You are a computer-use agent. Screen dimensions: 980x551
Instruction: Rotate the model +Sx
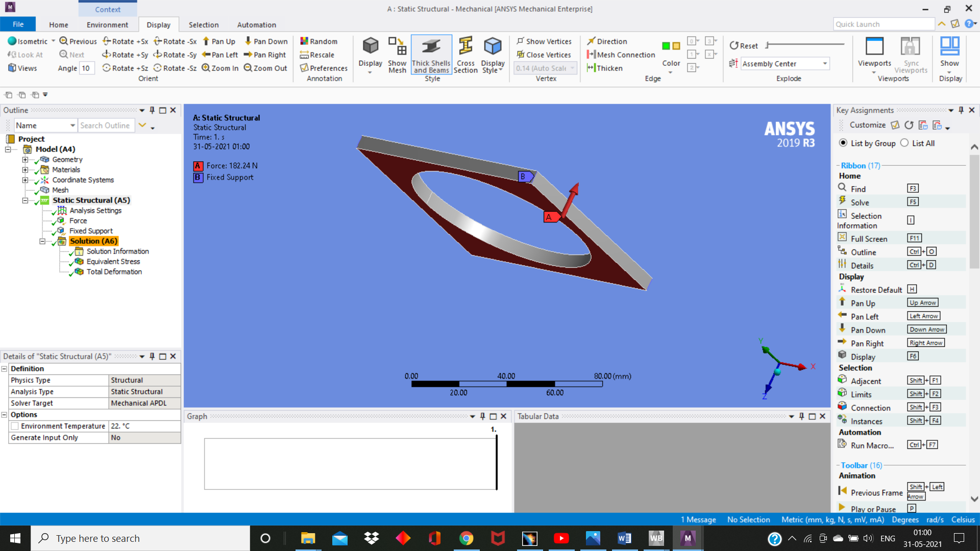[125, 41]
